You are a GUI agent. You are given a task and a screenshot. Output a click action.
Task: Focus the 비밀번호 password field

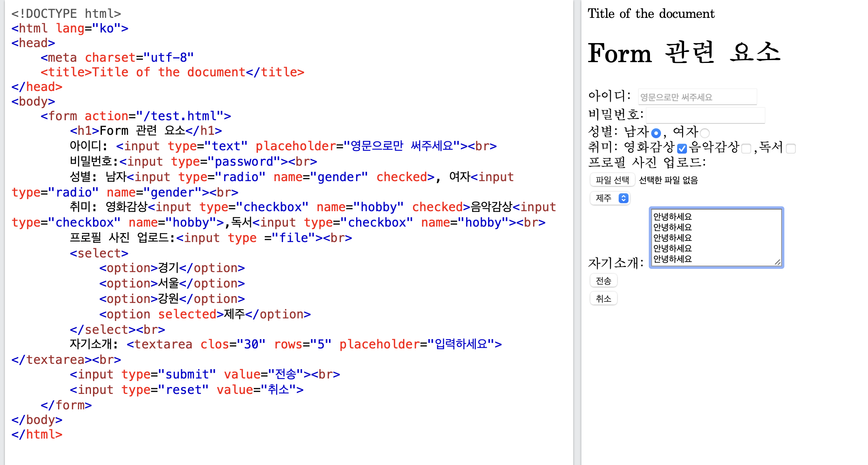(705, 115)
